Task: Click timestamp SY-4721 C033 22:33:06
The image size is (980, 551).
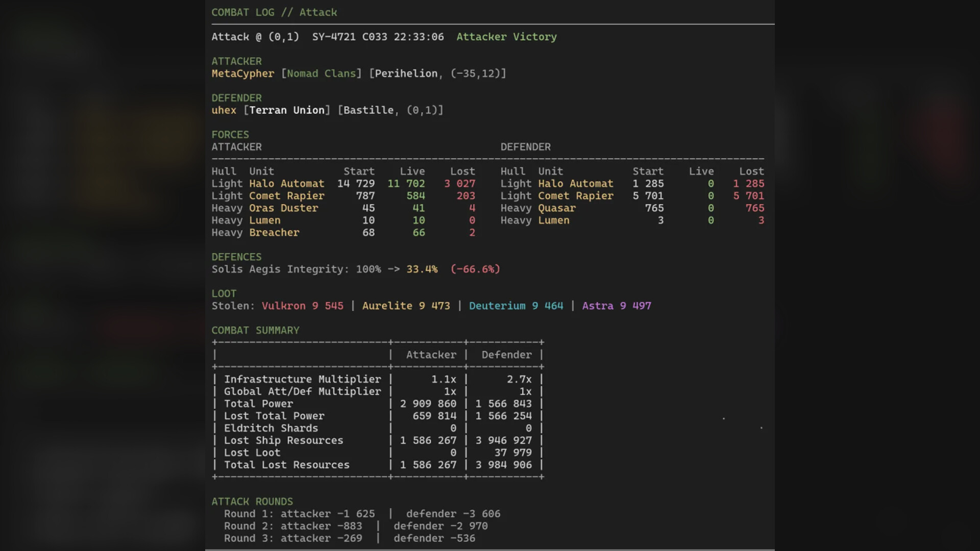Action: point(378,37)
